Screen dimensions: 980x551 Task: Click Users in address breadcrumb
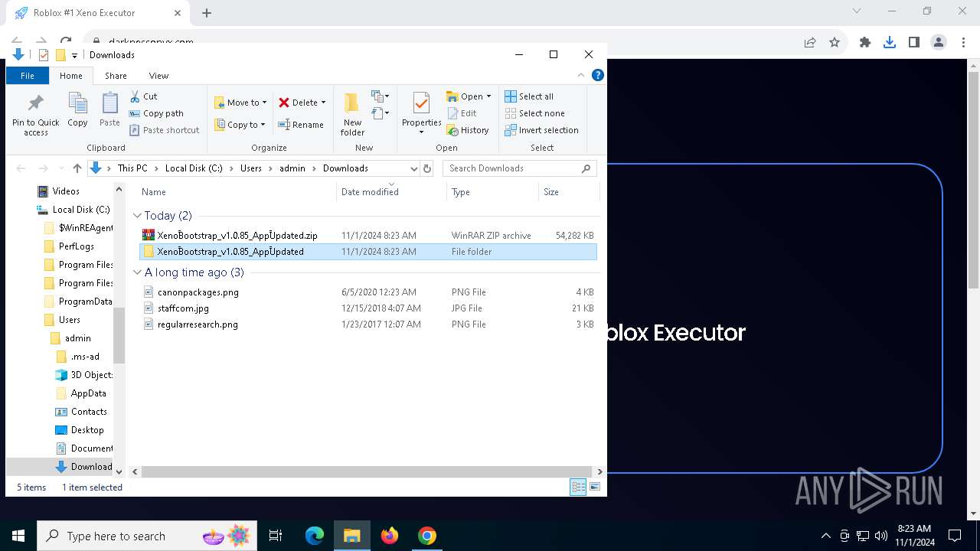coord(251,168)
